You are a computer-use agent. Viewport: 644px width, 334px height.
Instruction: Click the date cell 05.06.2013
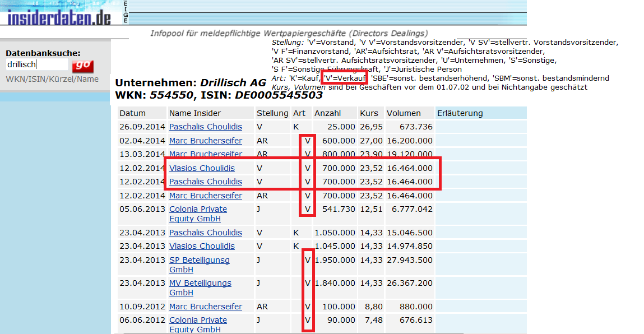click(x=142, y=209)
